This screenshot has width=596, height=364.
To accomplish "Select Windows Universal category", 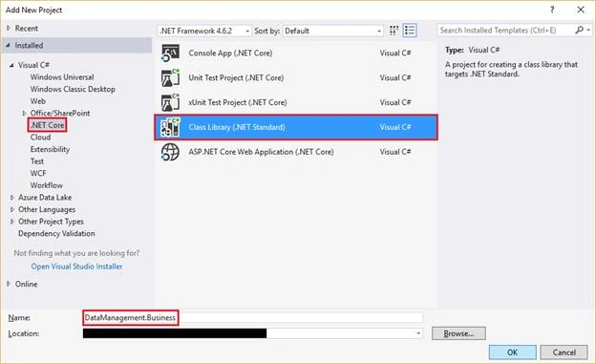I will click(62, 77).
